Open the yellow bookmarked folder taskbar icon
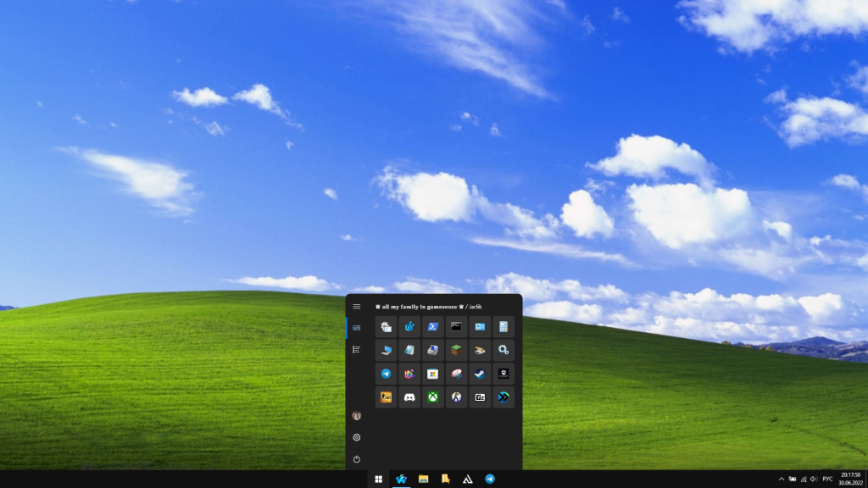 pyautogui.click(x=446, y=480)
